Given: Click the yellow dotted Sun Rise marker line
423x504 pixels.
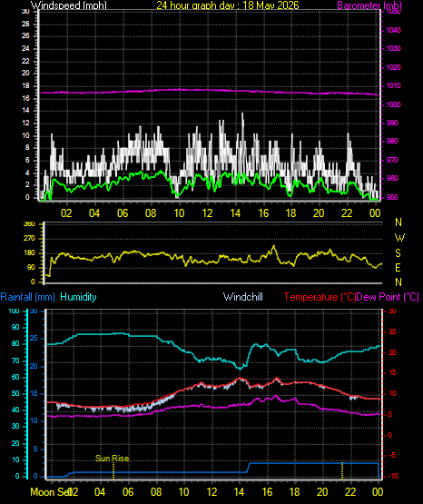Looking at the screenshot, I should pos(113,471).
